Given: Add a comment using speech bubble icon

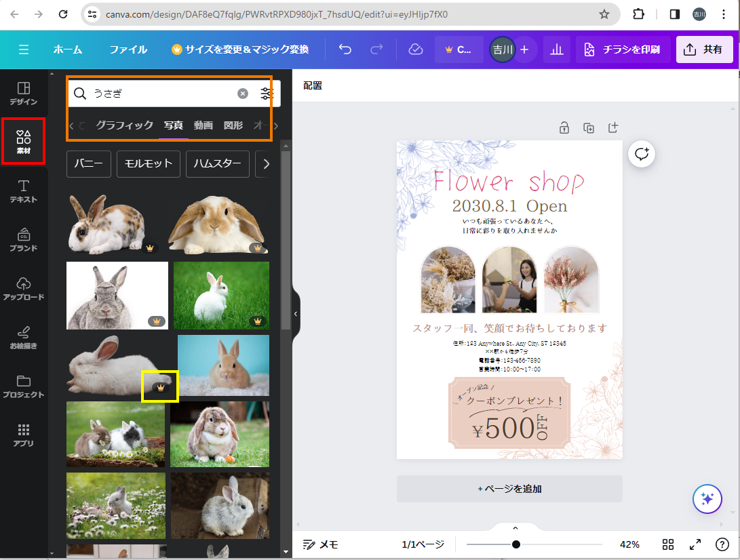Looking at the screenshot, I should tap(642, 154).
